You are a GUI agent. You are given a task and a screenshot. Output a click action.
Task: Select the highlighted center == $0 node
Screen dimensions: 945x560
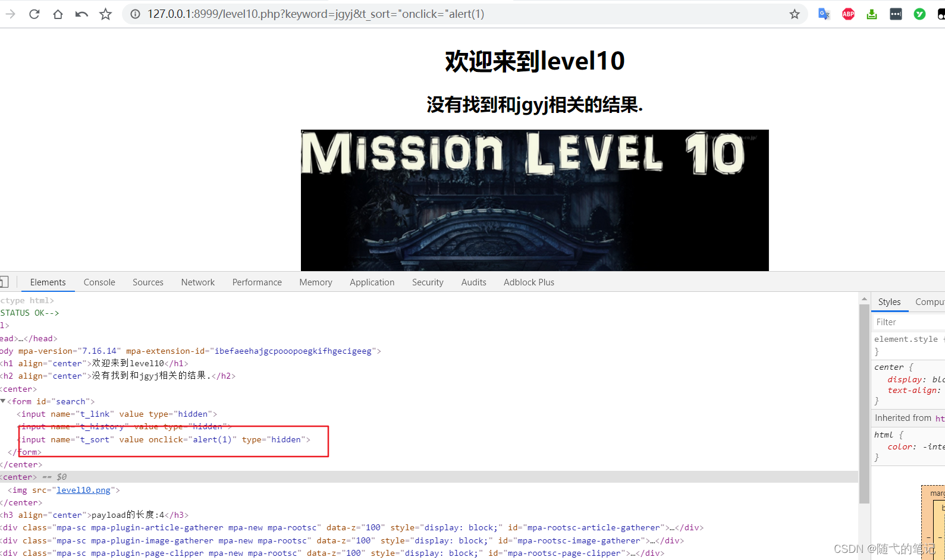(x=429, y=477)
